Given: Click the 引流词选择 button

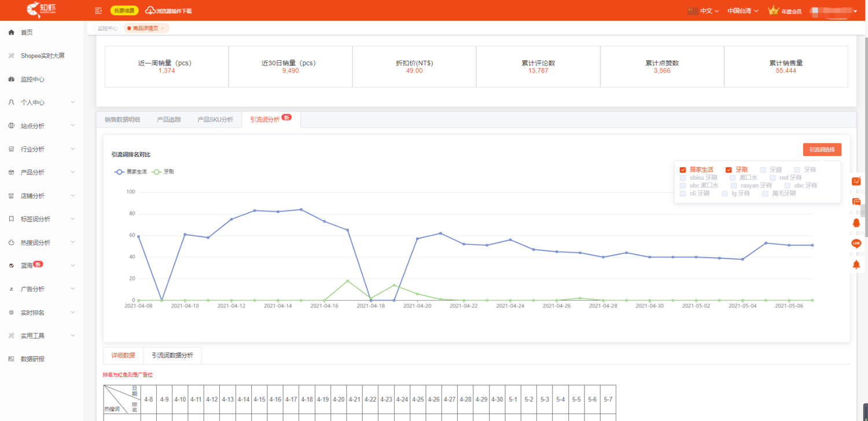Looking at the screenshot, I should (x=822, y=150).
